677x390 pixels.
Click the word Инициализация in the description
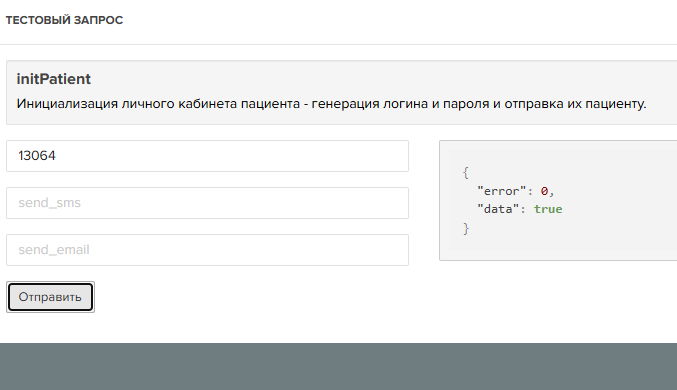tap(67, 104)
